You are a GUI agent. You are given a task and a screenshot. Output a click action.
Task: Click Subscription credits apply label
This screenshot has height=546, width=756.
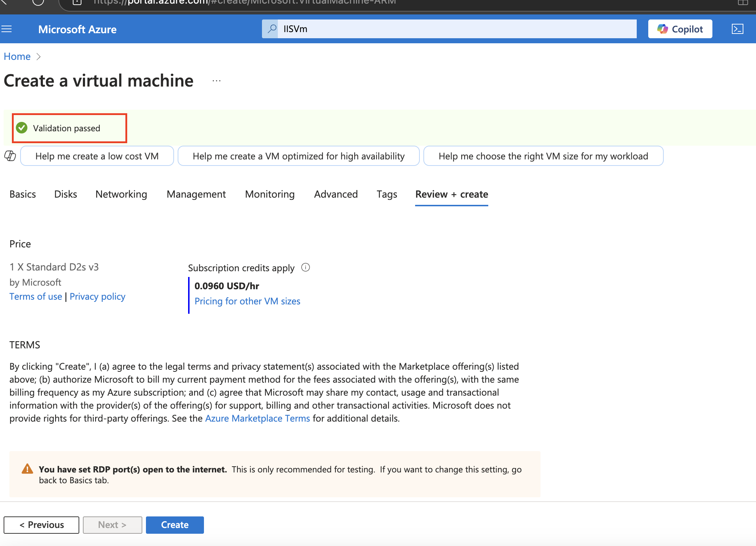point(241,268)
